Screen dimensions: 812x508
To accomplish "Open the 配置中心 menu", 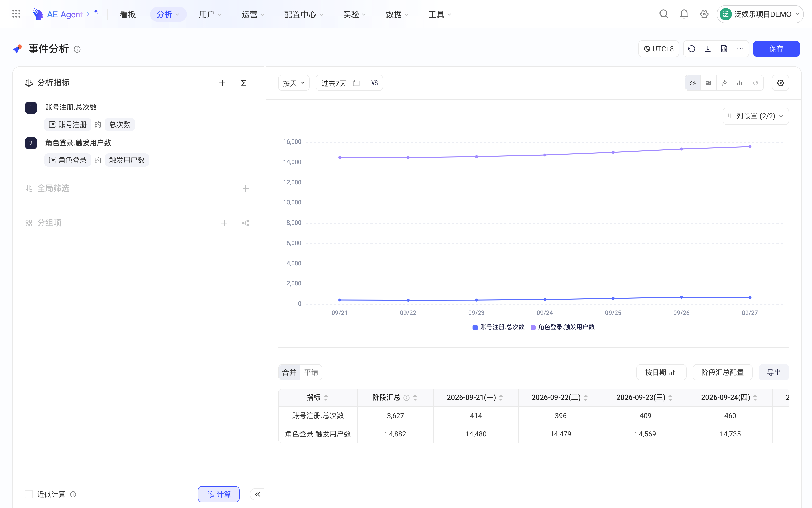I will coord(304,14).
